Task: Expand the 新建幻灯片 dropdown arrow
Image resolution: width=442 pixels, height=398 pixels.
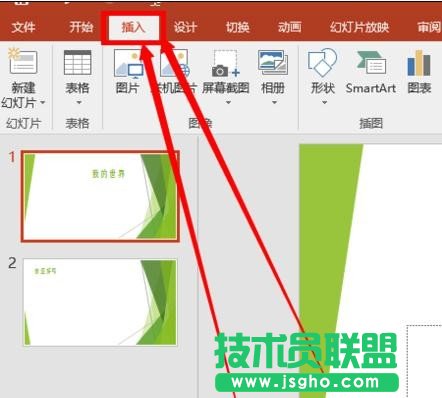Action: click(43, 103)
